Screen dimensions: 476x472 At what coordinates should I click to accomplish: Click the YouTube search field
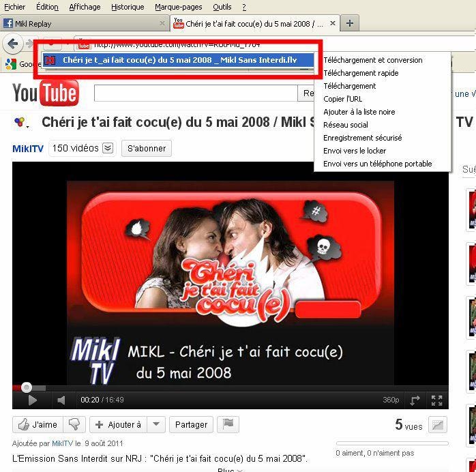tap(196, 93)
